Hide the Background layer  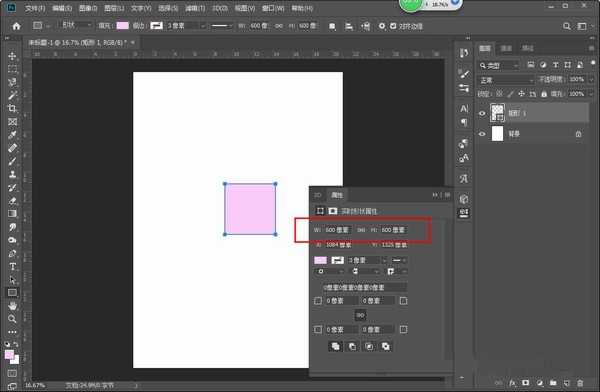click(482, 134)
